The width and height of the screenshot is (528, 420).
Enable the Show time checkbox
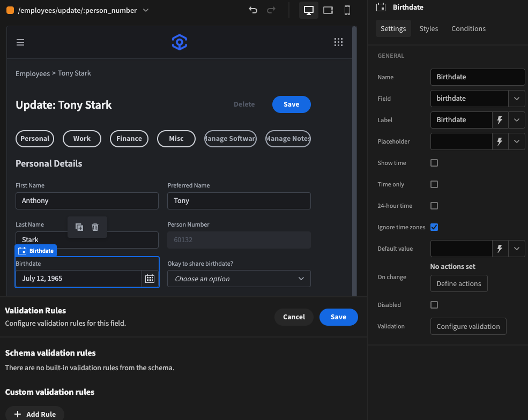tap(434, 163)
